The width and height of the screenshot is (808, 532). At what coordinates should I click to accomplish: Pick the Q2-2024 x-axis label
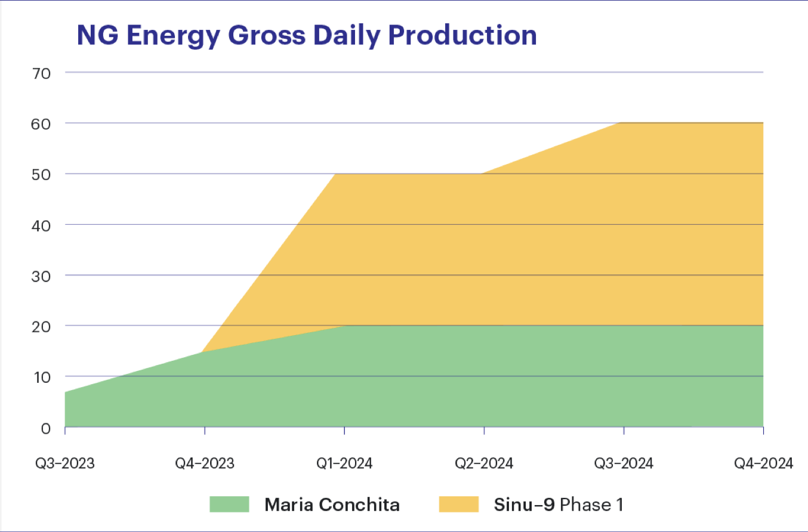(x=484, y=463)
